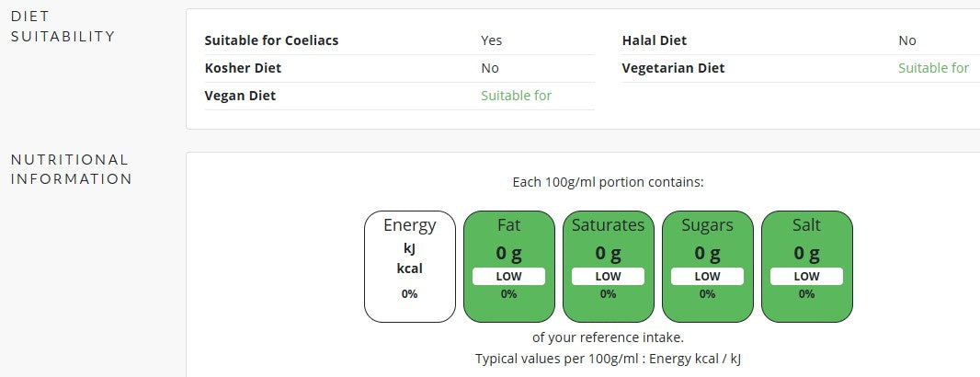This screenshot has height=377, width=980.
Task: Select the 'Suitable for Coeliacs' label
Action: [x=271, y=40]
